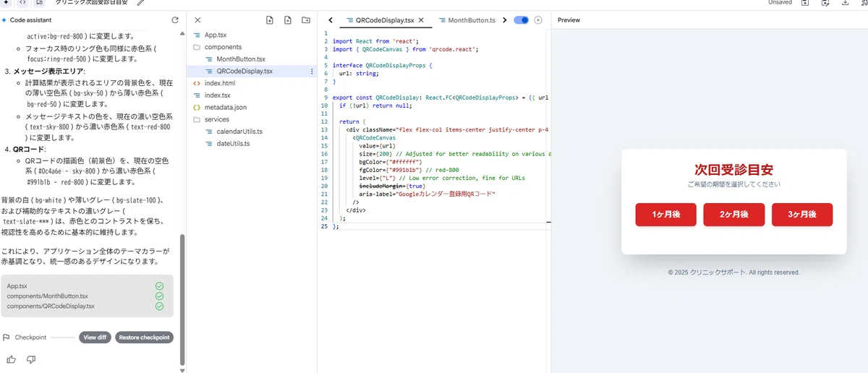The height and width of the screenshot is (373, 868).
Task: Click the 2ヶ月後 button in preview
Action: [734, 215]
